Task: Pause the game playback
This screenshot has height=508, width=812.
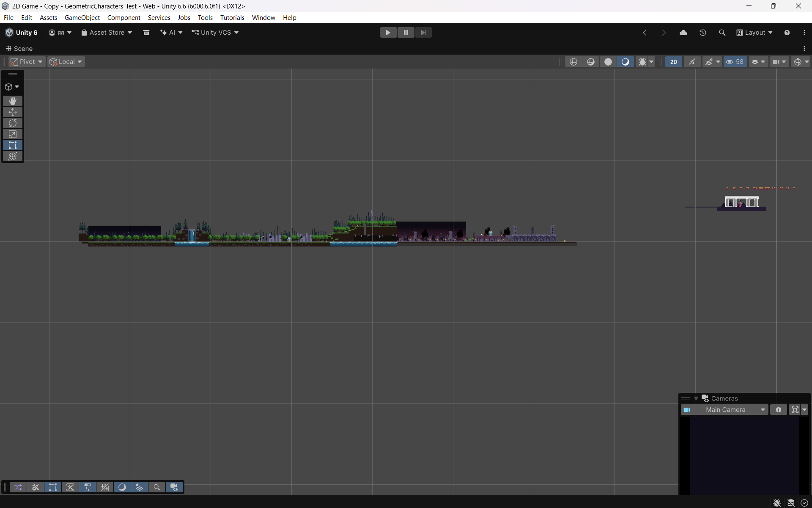Action: (x=406, y=33)
